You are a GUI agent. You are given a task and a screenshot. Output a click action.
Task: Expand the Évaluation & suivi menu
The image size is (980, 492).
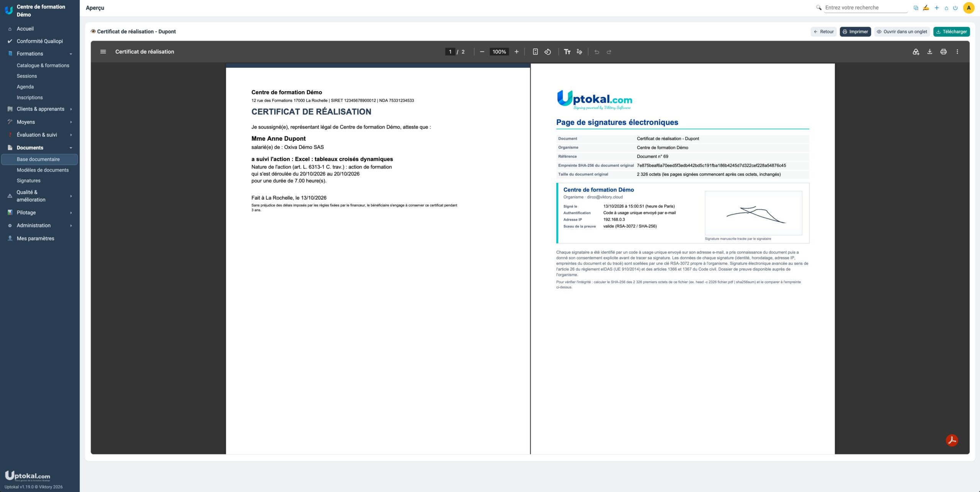click(x=40, y=135)
